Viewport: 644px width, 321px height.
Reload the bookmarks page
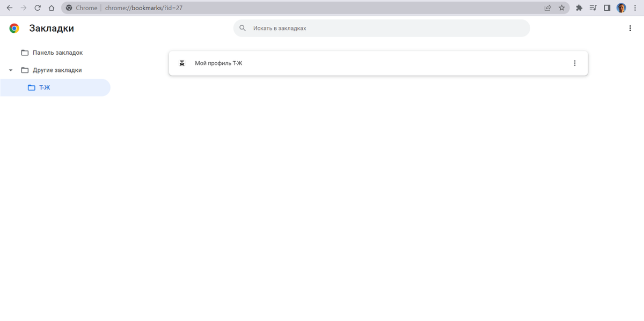click(37, 8)
